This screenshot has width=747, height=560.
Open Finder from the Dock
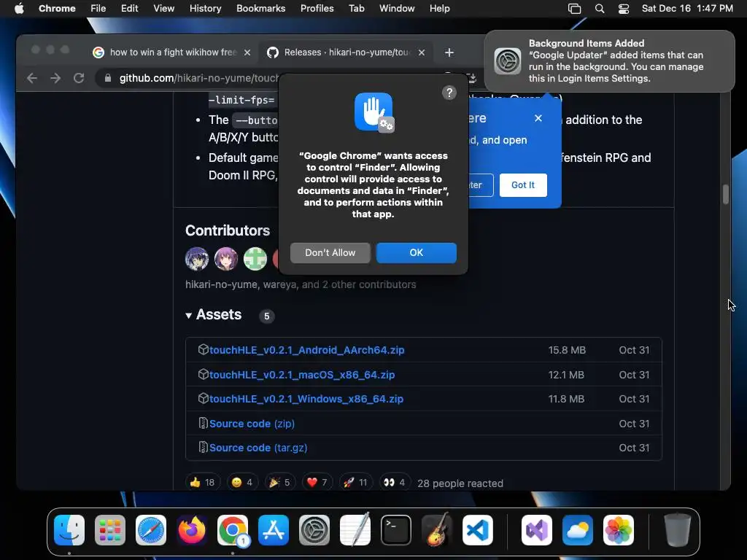click(69, 530)
